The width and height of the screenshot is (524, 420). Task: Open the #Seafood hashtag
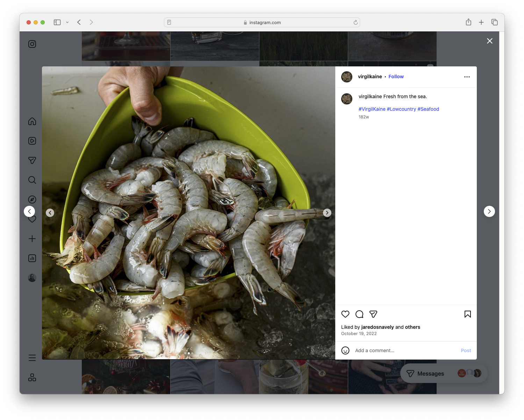428,109
